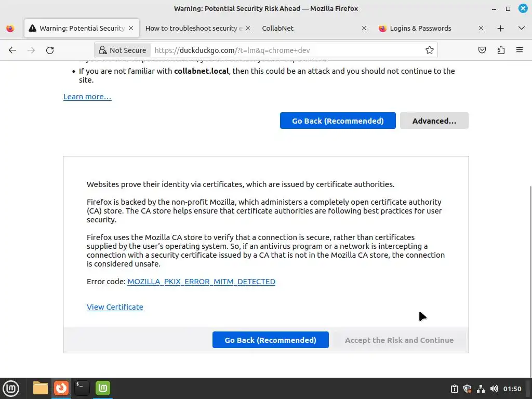Open the Learn more… link
The image size is (532, 399).
pyautogui.click(x=87, y=97)
